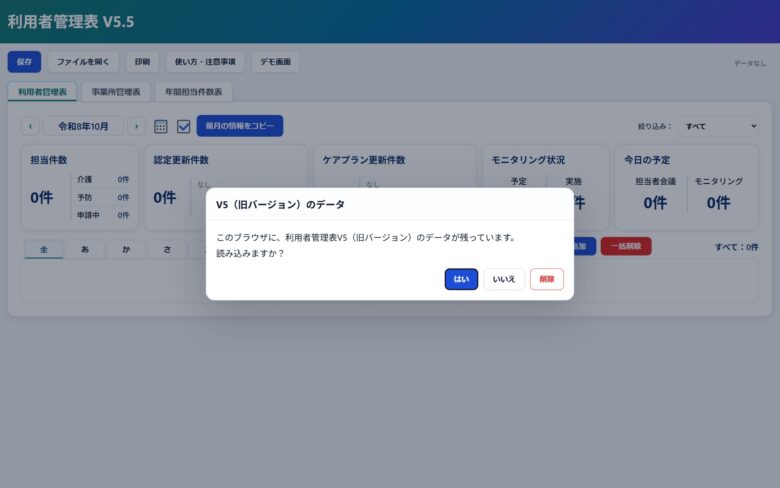
Task: Click the 令和8年10月 month label
Action: pos(83,126)
